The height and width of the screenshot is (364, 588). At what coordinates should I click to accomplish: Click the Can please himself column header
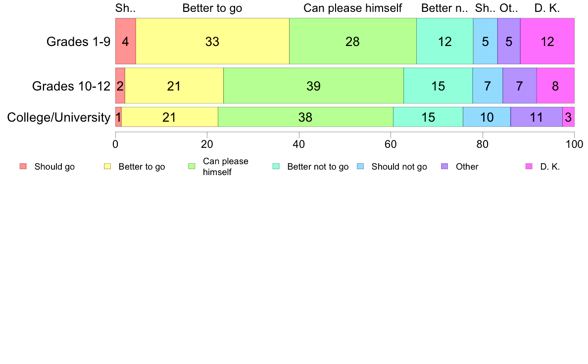pyautogui.click(x=352, y=8)
